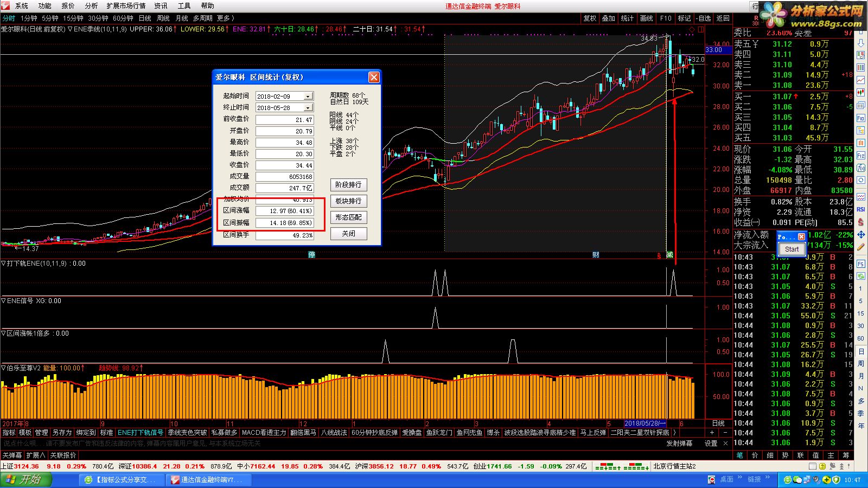The width and height of the screenshot is (868, 488).
Task: Open the 扩展市场行情 menu
Action: [x=126, y=5]
